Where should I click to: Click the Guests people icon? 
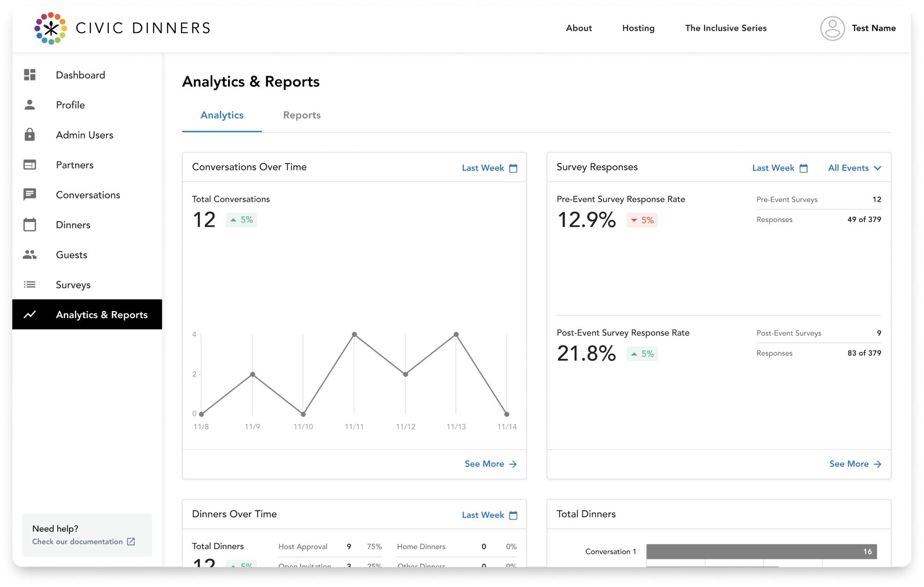click(x=30, y=255)
